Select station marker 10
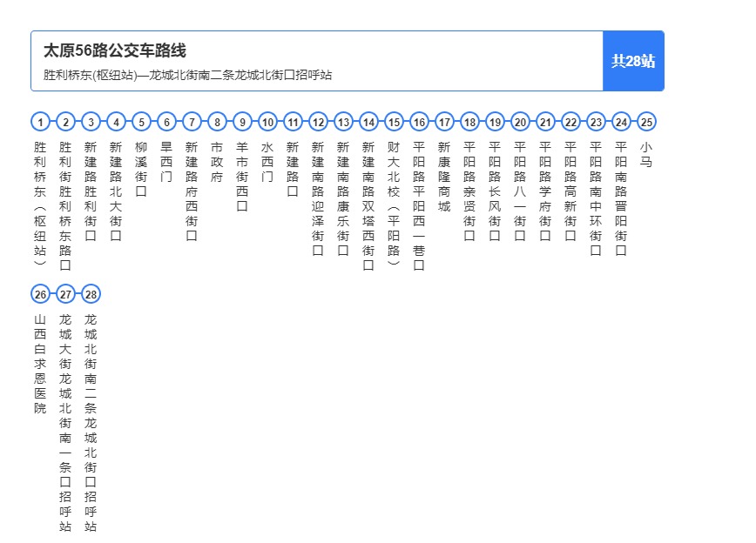The width and height of the screenshot is (756, 543). point(267,122)
